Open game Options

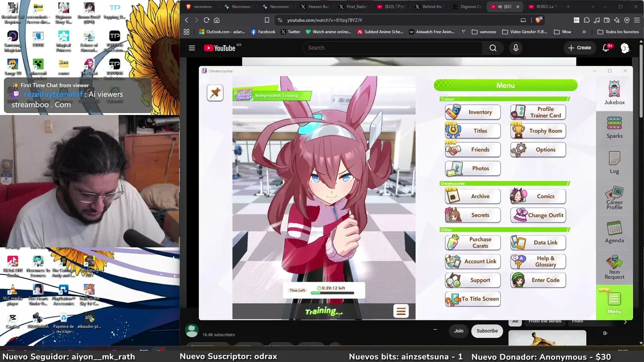tap(538, 149)
